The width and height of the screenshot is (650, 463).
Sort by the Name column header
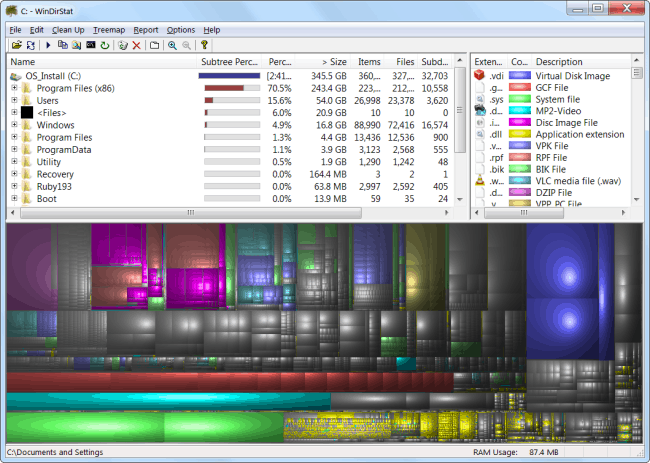pos(102,62)
